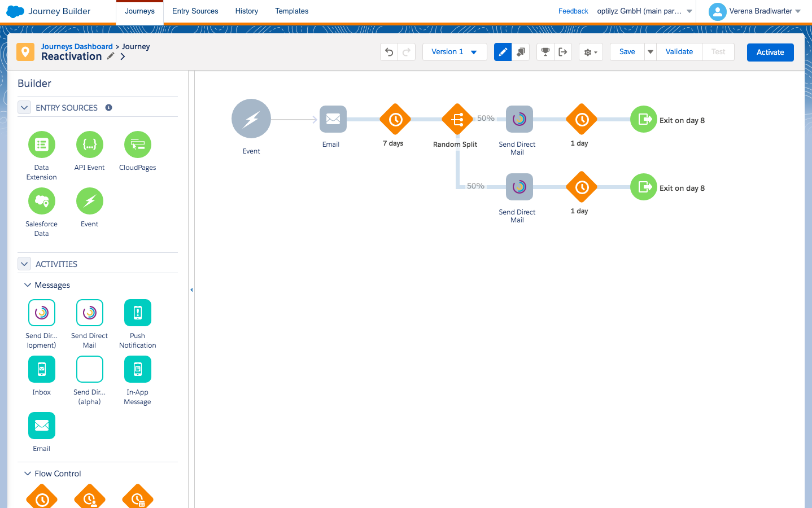Screen dimensions: 812x508
Task: Collapse the Entry Sources section
Action: click(x=24, y=107)
